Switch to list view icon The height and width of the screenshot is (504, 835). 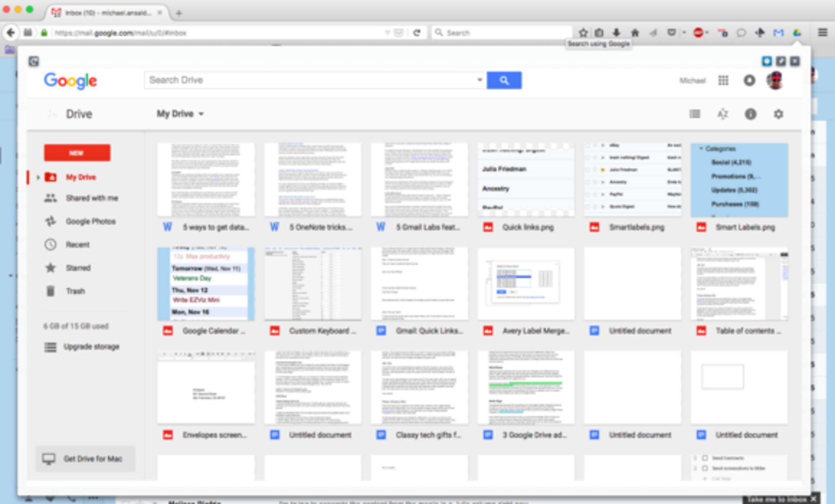[x=695, y=114]
